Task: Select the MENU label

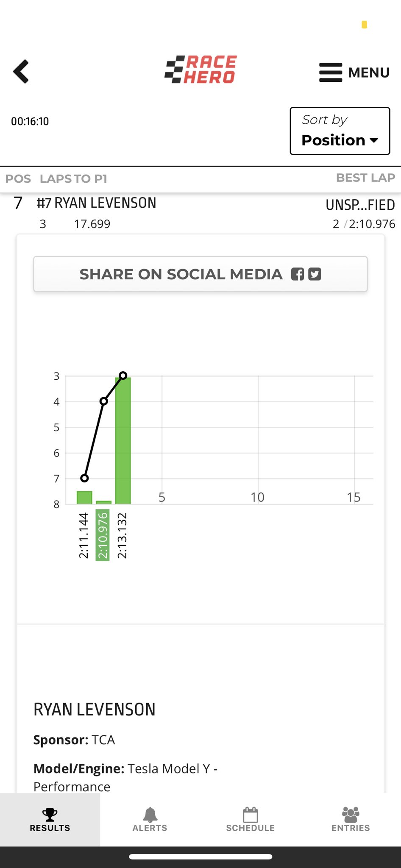Action: pos(369,73)
